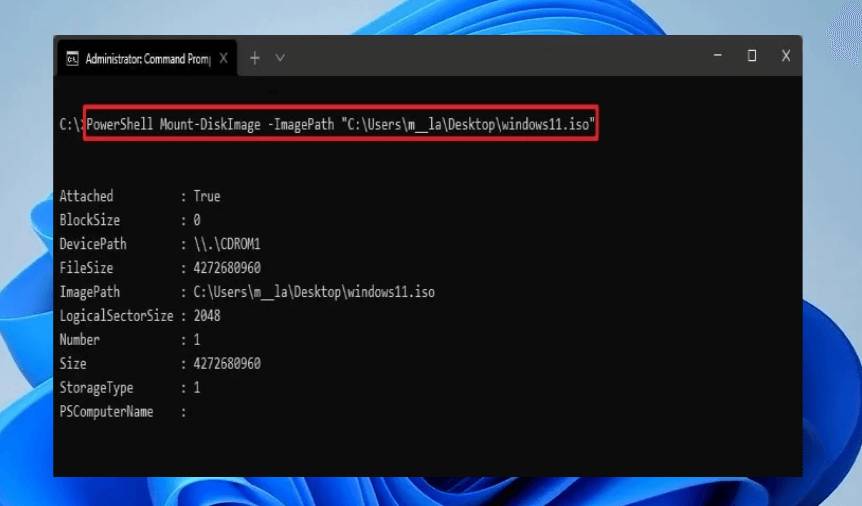Click the 'BlockSize' property label
The image size is (862, 506).
click(x=90, y=220)
